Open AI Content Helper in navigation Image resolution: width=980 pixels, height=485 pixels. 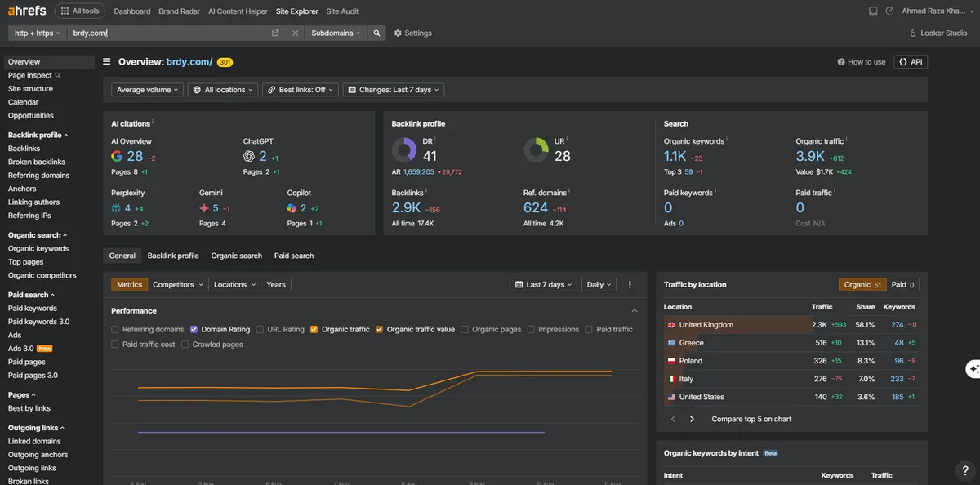point(238,11)
